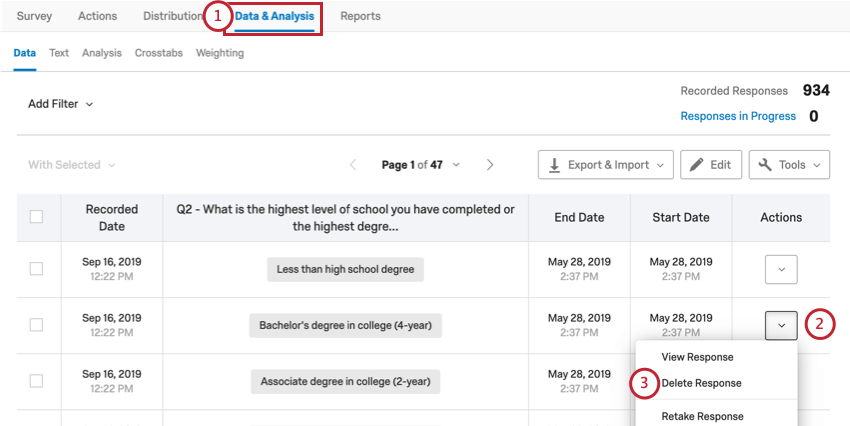850x426 pixels.
Task: Open the Crosstabs sub-tab
Action: [159, 53]
